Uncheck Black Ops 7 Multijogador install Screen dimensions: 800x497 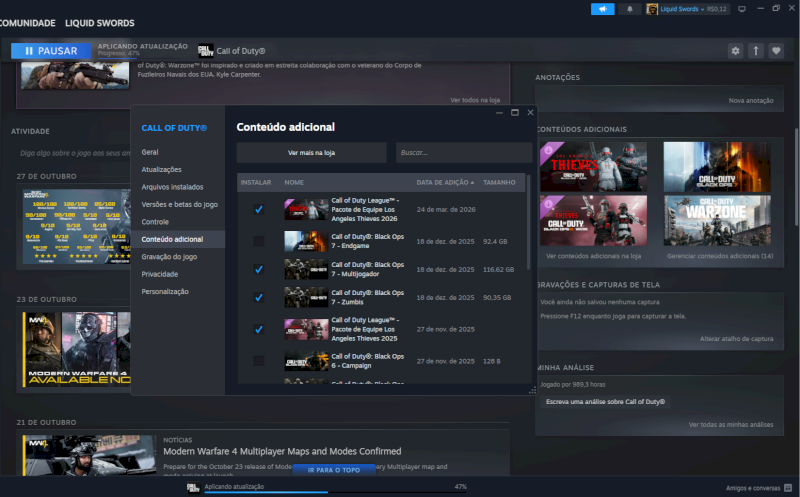point(259,269)
